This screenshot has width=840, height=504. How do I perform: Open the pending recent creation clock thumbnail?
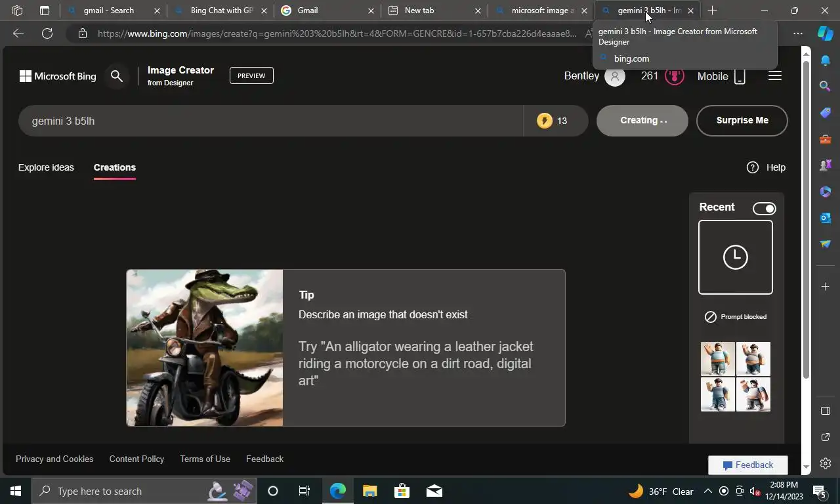[x=736, y=257]
